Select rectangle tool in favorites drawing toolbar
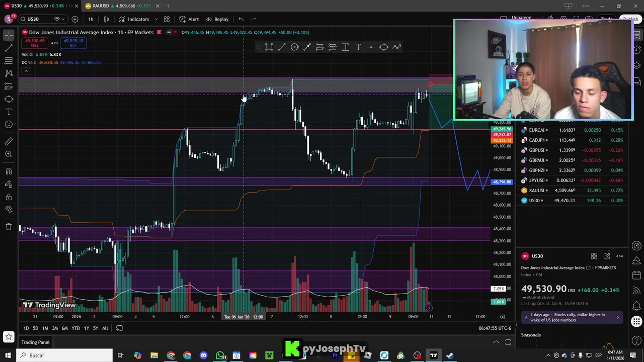 click(269, 47)
